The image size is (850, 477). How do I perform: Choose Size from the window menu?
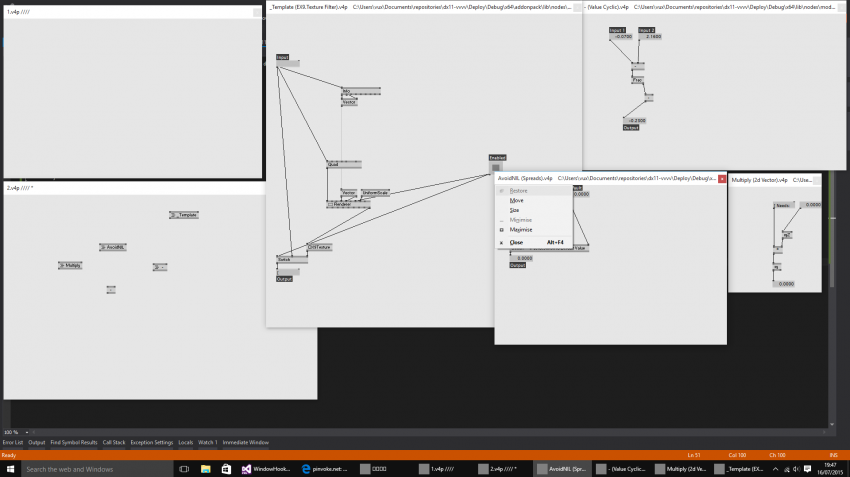515,210
